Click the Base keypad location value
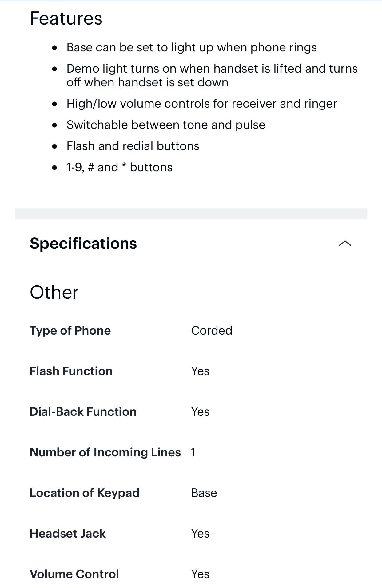The width and height of the screenshot is (382, 588). (204, 493)
